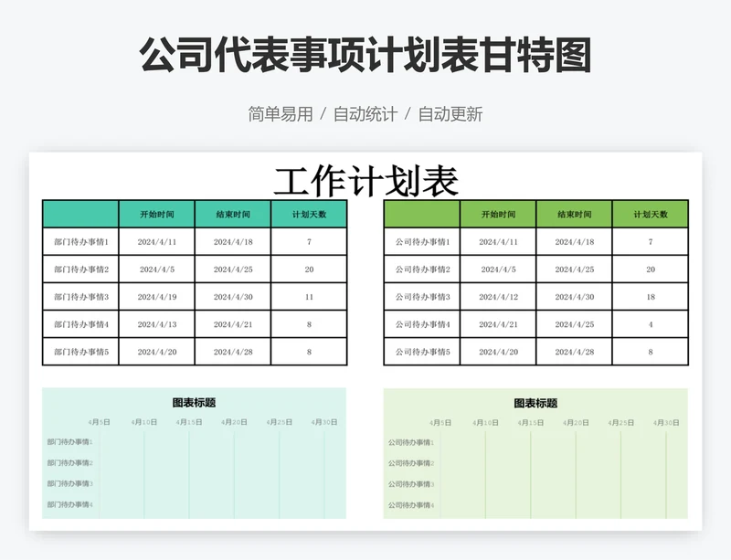
Task: Select start date 2024/4/21 of 公司待办事情4
Action: [x=498, y=324]
